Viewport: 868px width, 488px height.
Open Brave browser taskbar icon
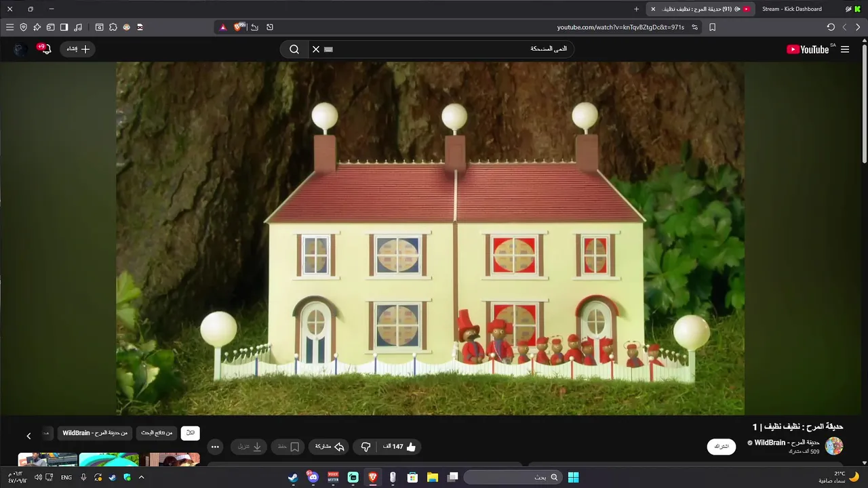[x=373, y=477]
